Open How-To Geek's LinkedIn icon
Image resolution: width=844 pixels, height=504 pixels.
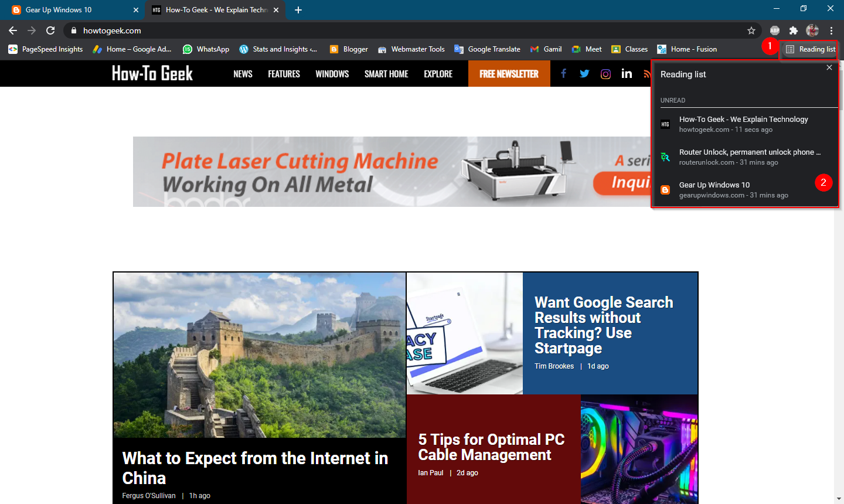point(627,73)
